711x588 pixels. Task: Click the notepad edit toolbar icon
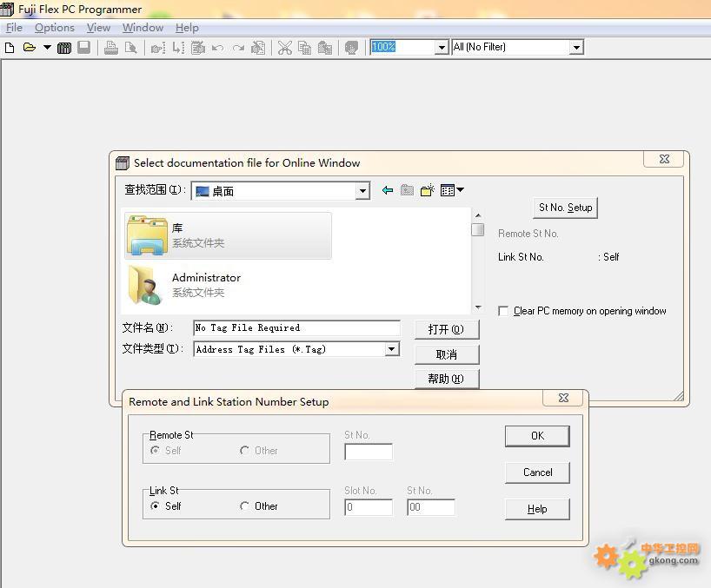coord(197,48)
